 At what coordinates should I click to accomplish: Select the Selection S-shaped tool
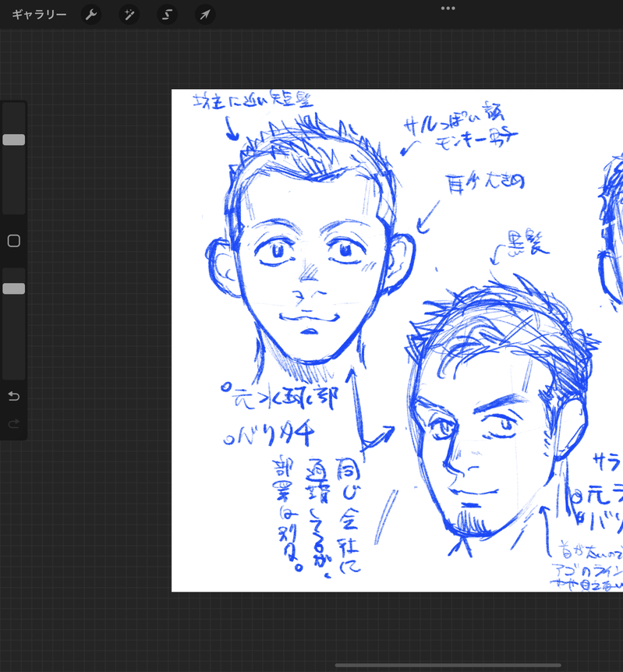click(x=167, y=15)
